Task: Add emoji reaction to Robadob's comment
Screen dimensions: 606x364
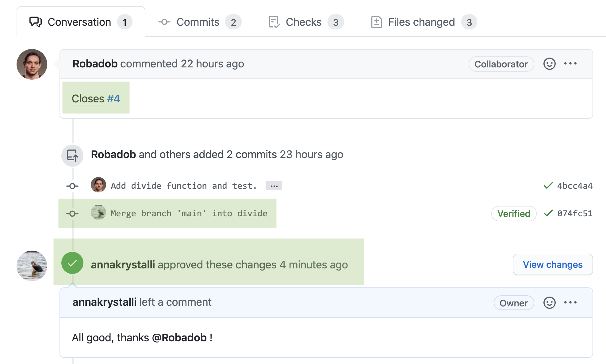Action: coord(549,64)
